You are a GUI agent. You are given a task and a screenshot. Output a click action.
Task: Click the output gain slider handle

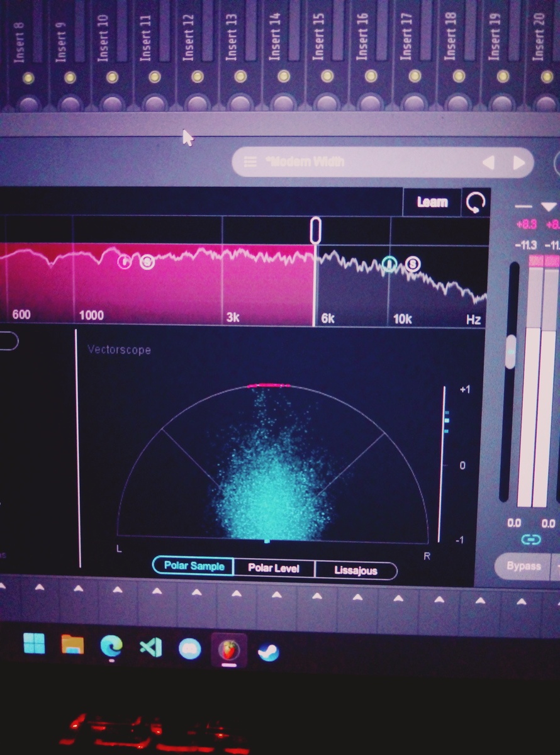pyautogui.click(x=511, y=351)
